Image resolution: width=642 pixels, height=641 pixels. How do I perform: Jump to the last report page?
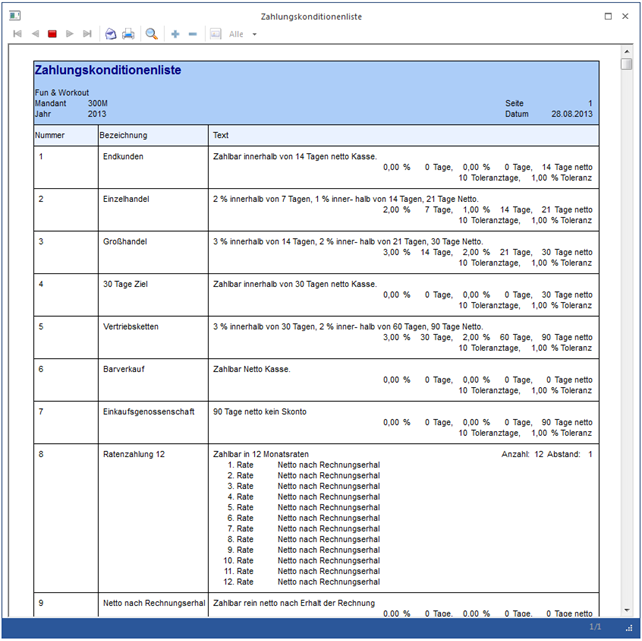[x=88, y=34]
